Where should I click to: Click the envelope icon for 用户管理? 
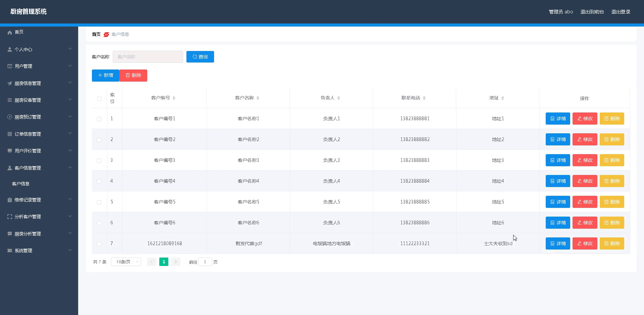[x=10, y=66]
